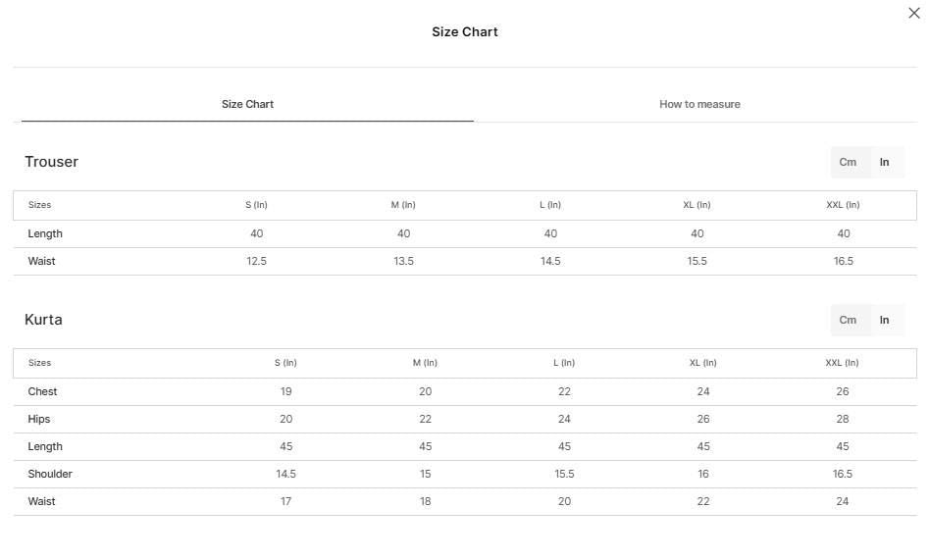Viewport: 929px width, 560px height.
Task: Toggle Trouser measurements to Cm
Action: click(x=848, y=163)
